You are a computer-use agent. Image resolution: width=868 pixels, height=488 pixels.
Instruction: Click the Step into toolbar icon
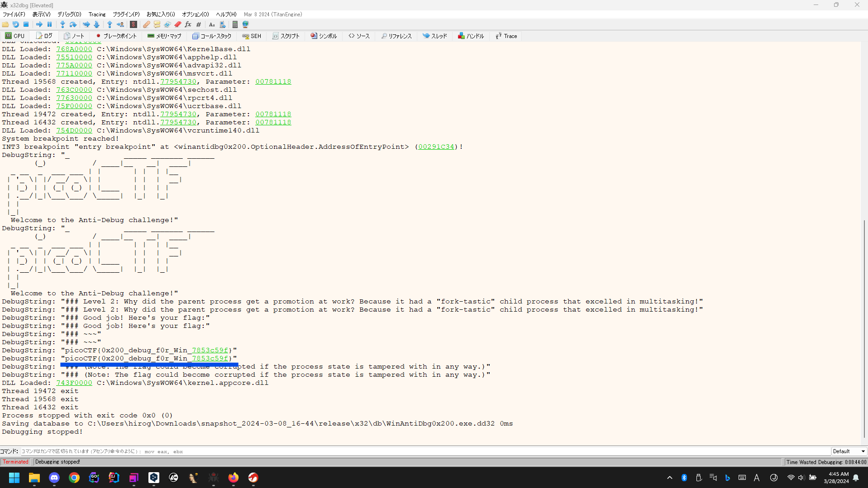[x=62, y=24]
